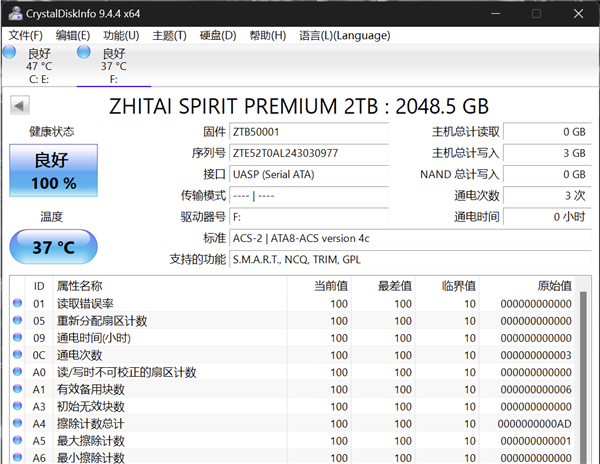Click the status orb for attribute 0C

pos(17,355)
